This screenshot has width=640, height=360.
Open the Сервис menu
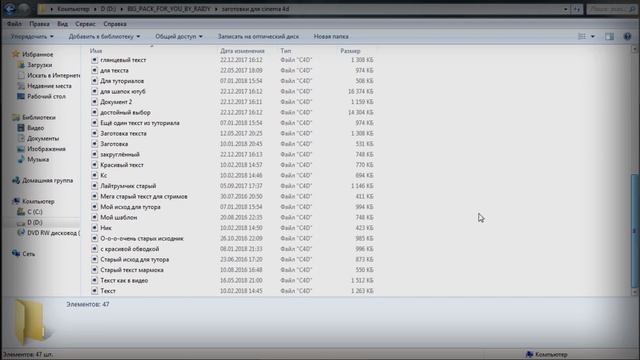pyautogui.click(x=85, y=24)
